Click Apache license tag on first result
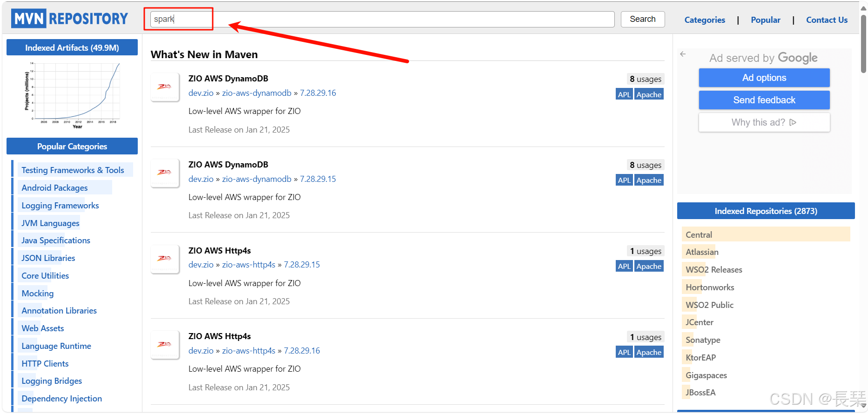Image resolution: width=868 pixels, height=414 pixels. 649,94
